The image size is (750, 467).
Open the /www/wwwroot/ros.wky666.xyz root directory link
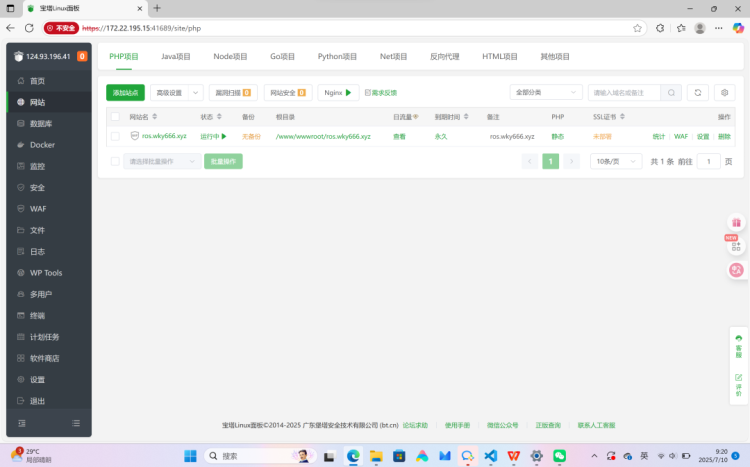coord(323,136)
